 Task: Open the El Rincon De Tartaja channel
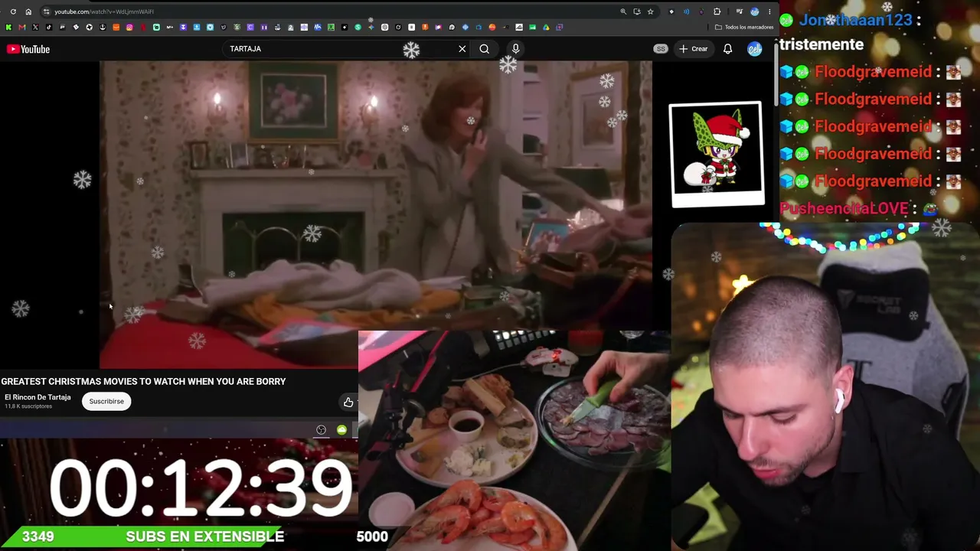tap(38, 397)
